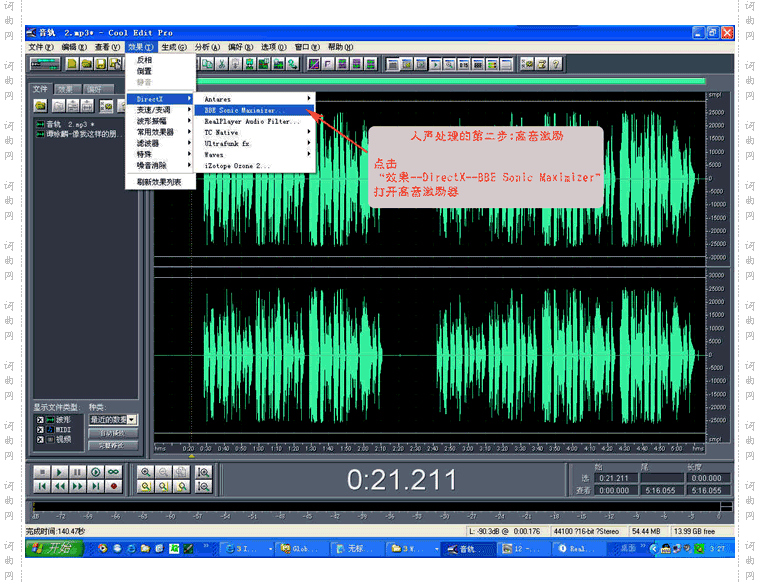Expand the 常用效果器 submenu
This screenshot has width=760, height=583.
[160, 132]
